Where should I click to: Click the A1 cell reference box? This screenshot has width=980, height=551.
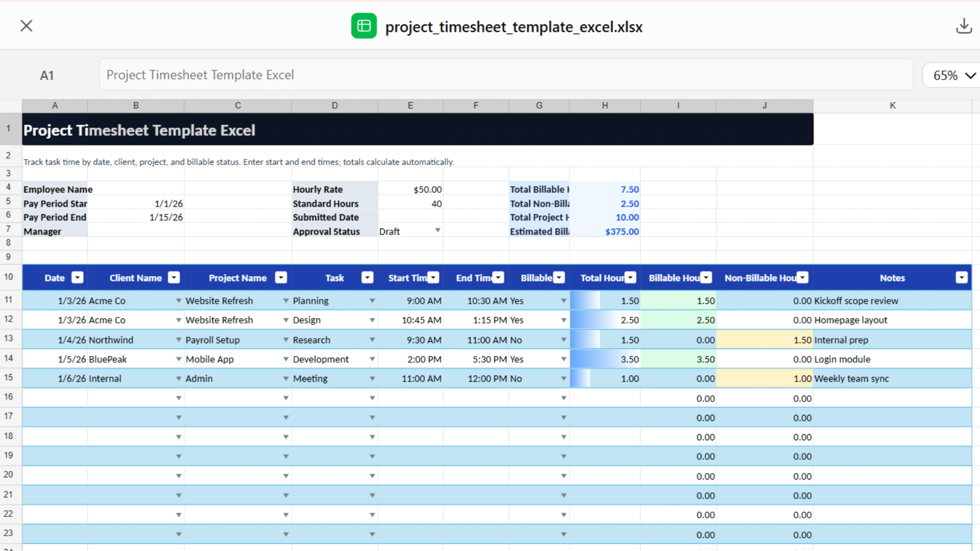pos(47,76)
